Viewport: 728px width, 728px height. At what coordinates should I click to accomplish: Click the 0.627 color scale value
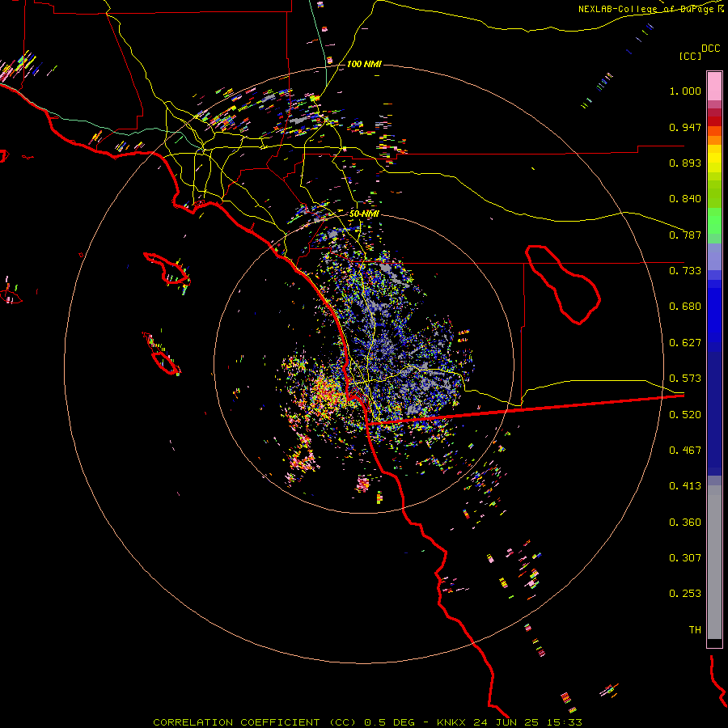click(x=685, y=343)
